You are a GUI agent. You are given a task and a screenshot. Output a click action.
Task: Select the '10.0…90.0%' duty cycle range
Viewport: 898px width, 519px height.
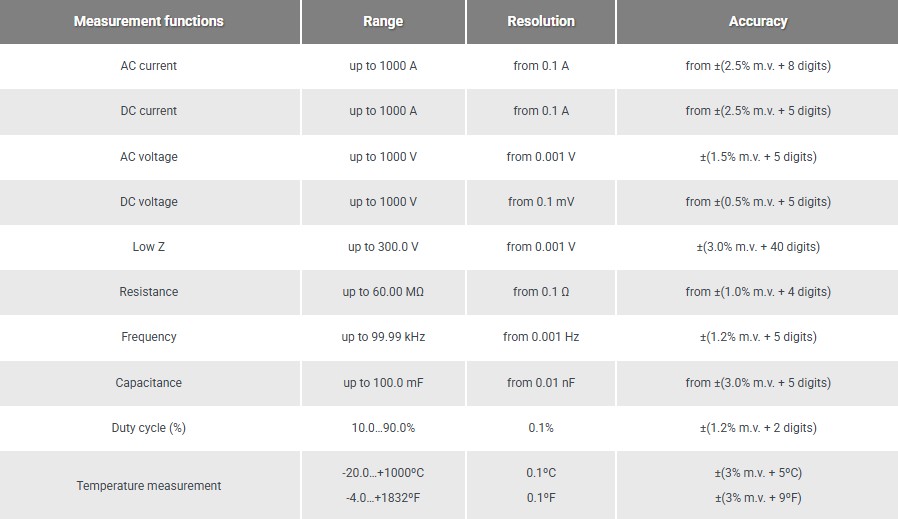click(383, 428)
